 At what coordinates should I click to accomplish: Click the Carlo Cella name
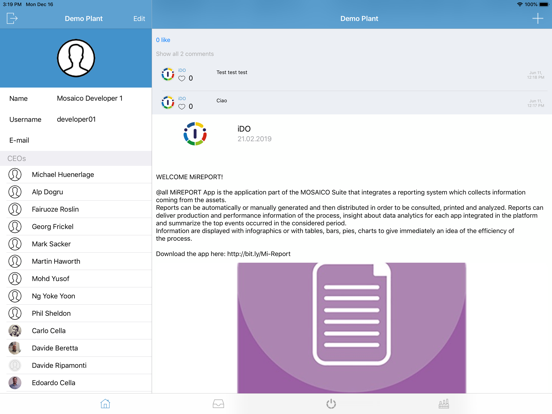point(49,331)
